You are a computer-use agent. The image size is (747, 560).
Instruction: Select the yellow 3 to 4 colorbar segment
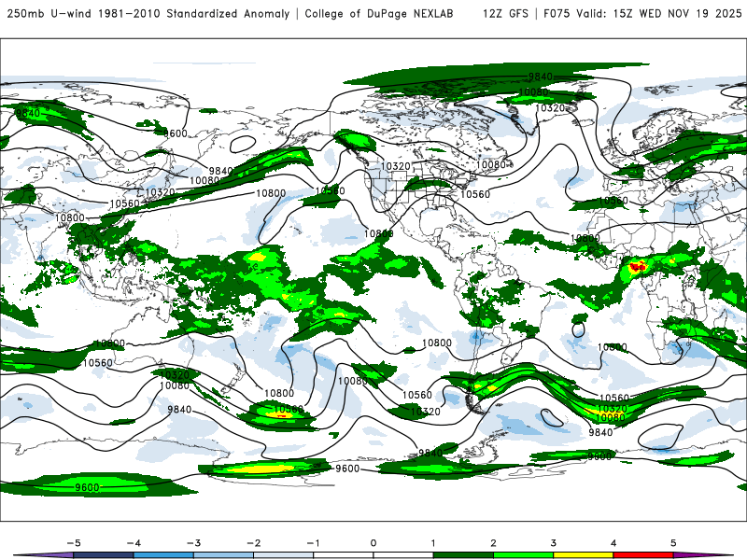(583, 555)
